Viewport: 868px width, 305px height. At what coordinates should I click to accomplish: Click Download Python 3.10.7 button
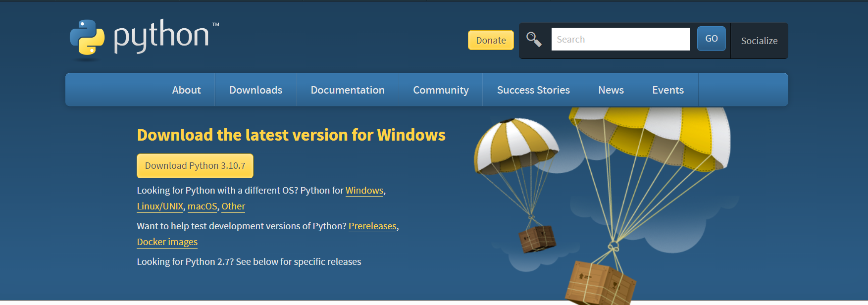[x=195, y=166]
